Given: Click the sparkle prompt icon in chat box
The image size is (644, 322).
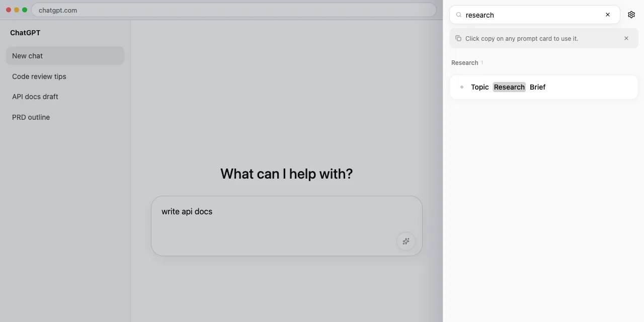Looking at the screenshot, I should [406, 241].
